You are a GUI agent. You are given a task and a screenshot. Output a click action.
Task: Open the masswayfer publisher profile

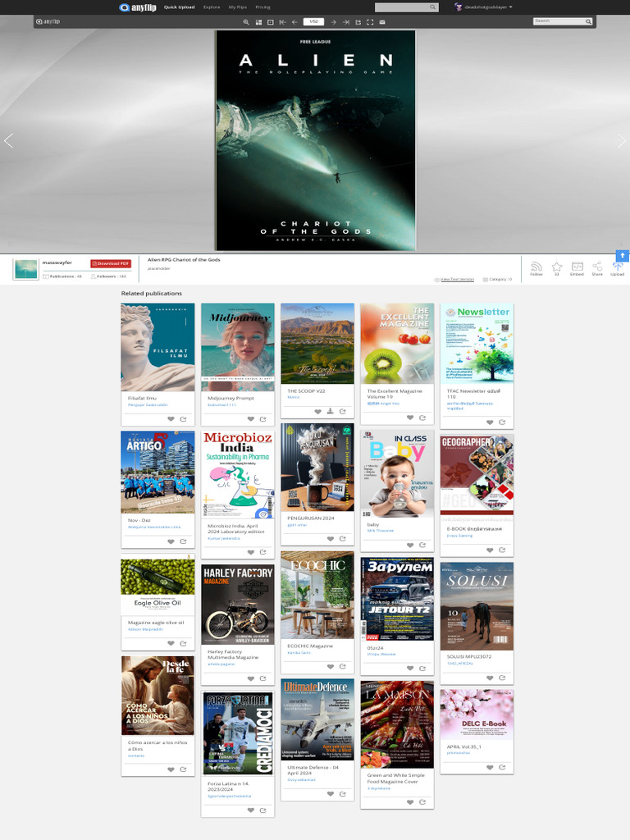57,262
